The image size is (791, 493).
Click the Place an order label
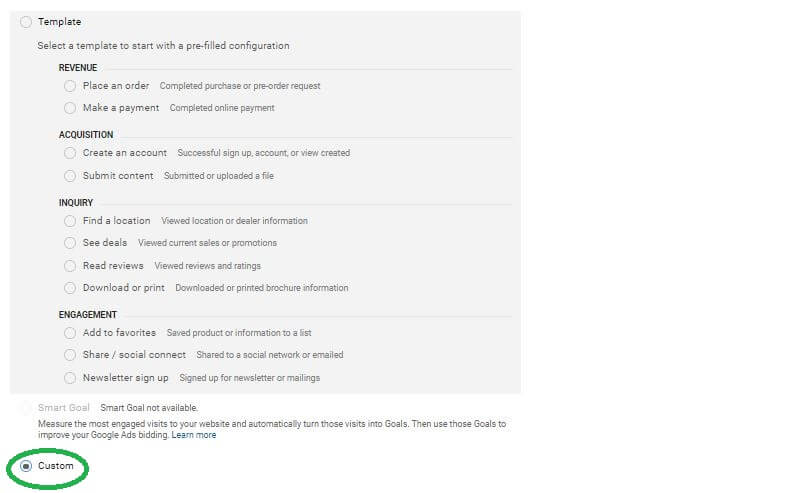(x=116, y=86)
